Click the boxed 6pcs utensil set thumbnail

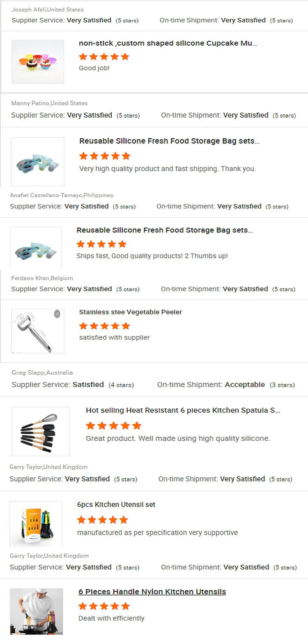pyautogui.click(x=36, y=524)
